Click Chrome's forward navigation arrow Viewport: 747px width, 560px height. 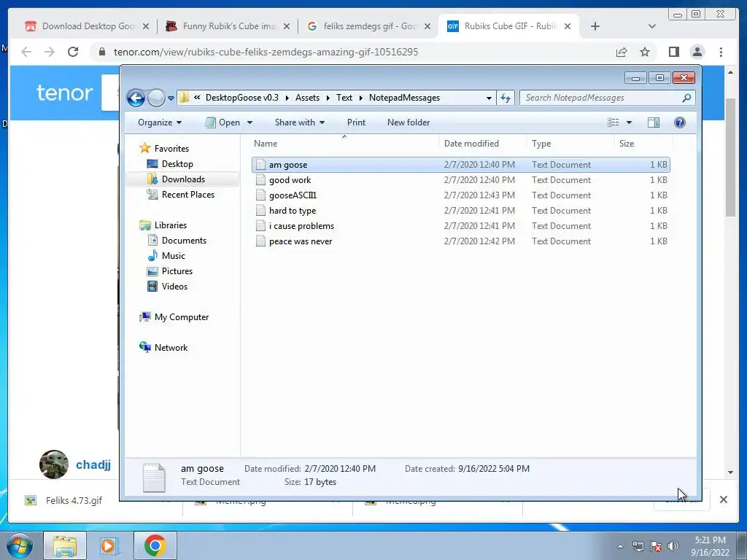50,52
